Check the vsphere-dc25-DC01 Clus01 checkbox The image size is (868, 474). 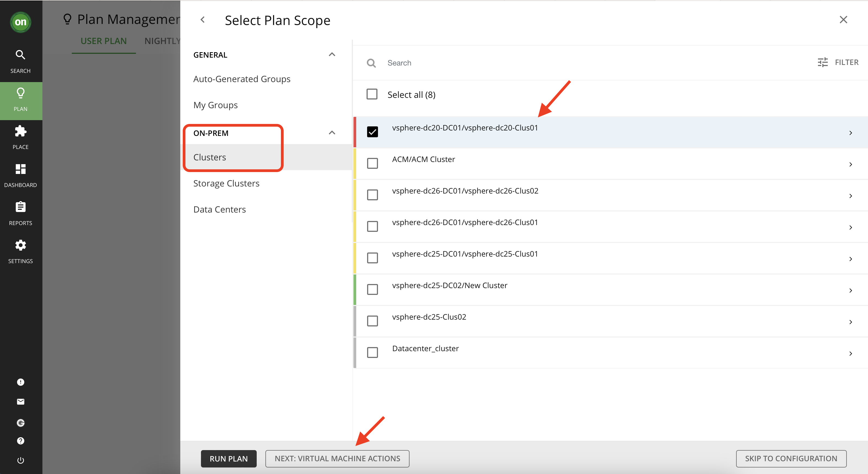click(372, 258)
